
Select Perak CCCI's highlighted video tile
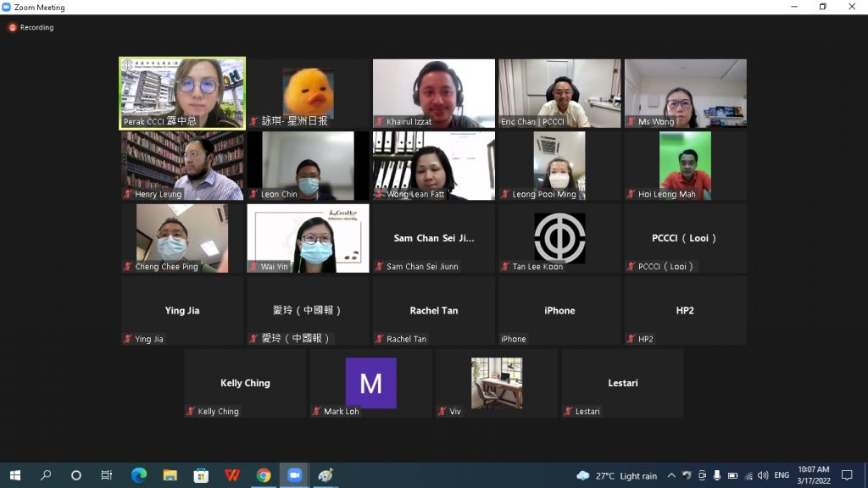point(182,93)
